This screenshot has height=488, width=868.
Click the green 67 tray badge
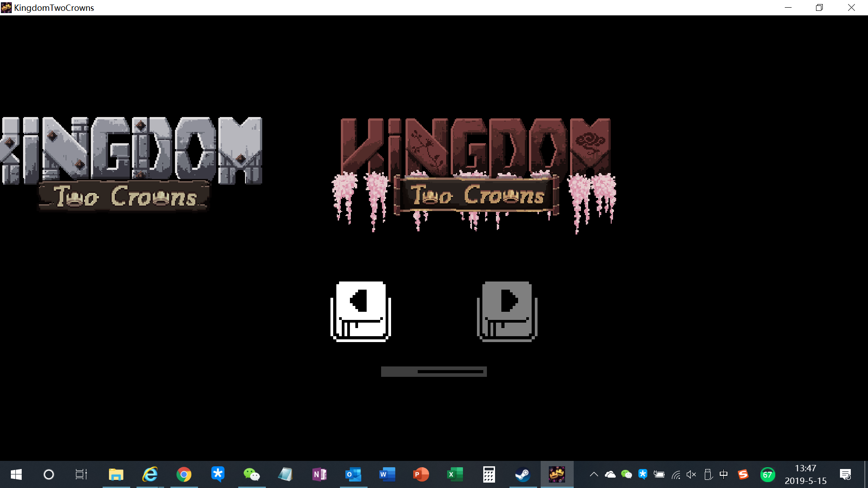tap(768, 474)
